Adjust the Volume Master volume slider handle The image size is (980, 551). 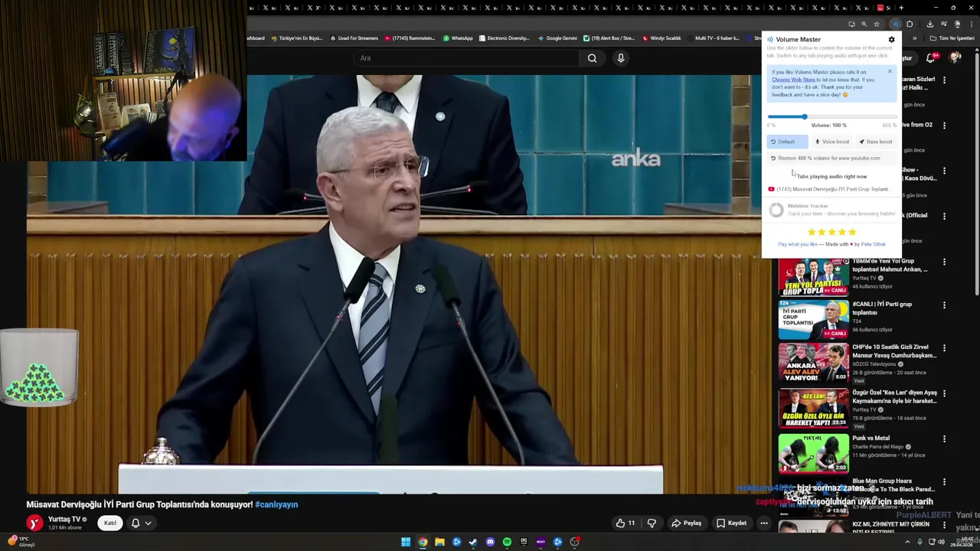pyautogui.click(x=805, y=116)
